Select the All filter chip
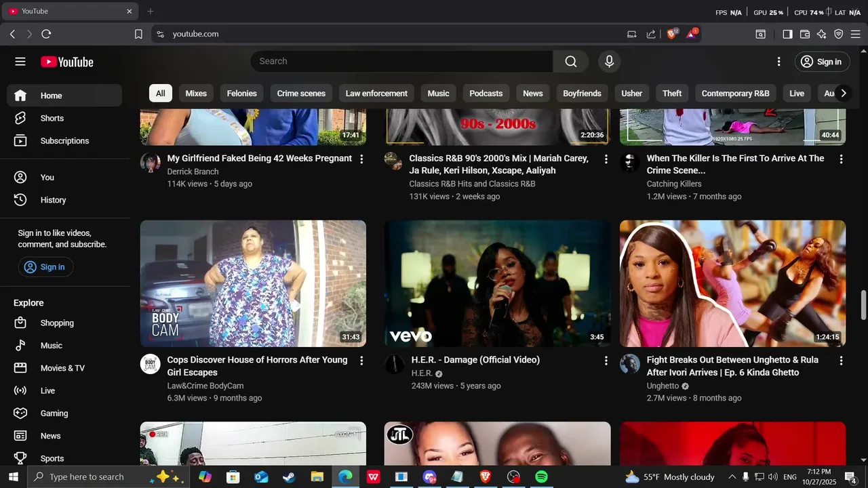Image resolution: width=868 pixels, height=488 pixels. 161,94
